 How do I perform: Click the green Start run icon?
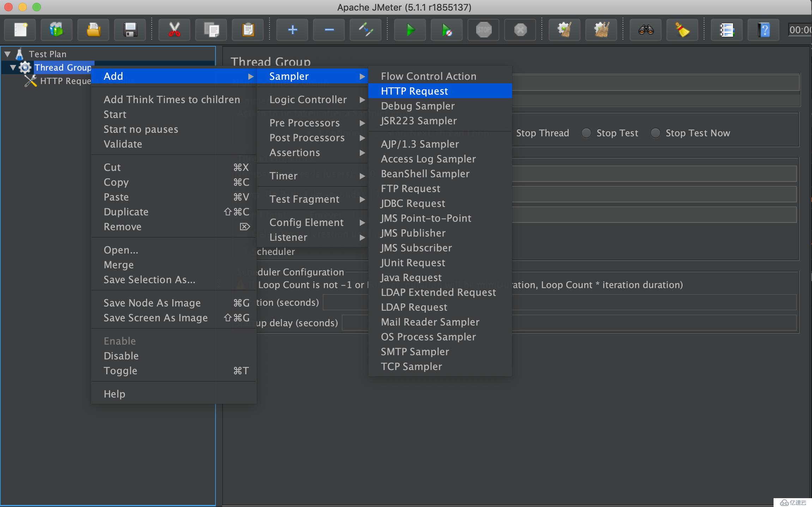(410, 30)
